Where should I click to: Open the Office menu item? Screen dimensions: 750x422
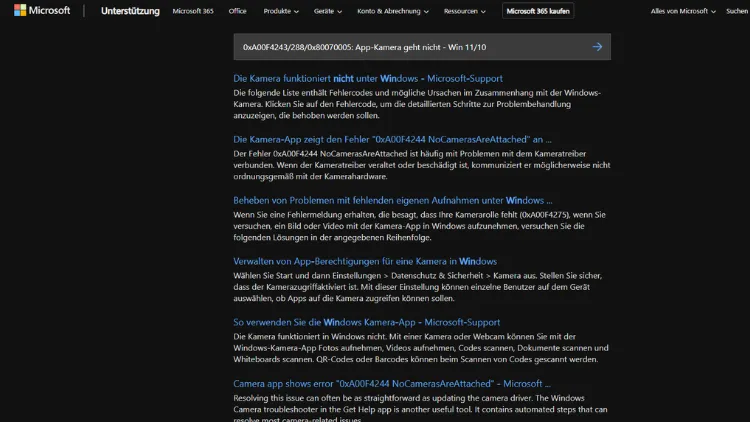click(x=237, y=11)
